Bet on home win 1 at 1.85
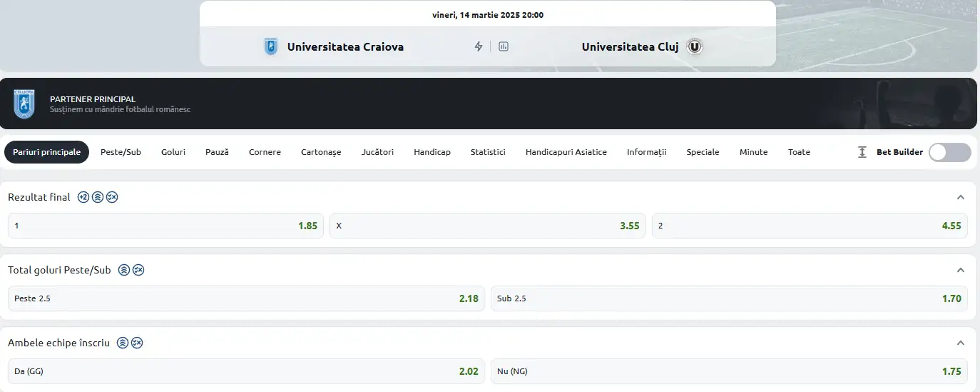980x392 pixels. pyautogui.click(x=165, y=226)
